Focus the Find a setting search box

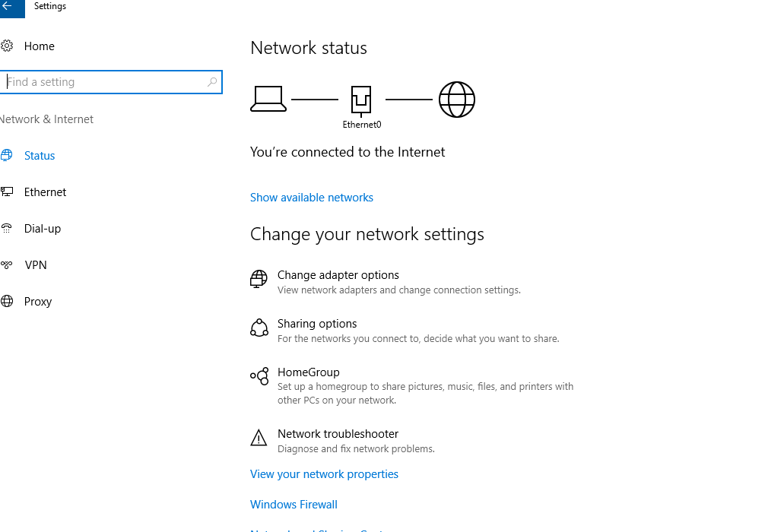click(x=111, y=82)
